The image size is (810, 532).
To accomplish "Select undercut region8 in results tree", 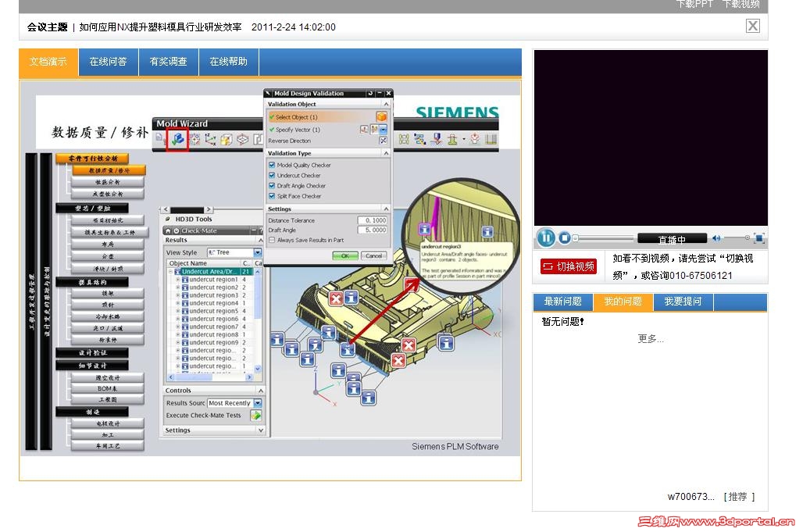I will click(x=213, y=334).
